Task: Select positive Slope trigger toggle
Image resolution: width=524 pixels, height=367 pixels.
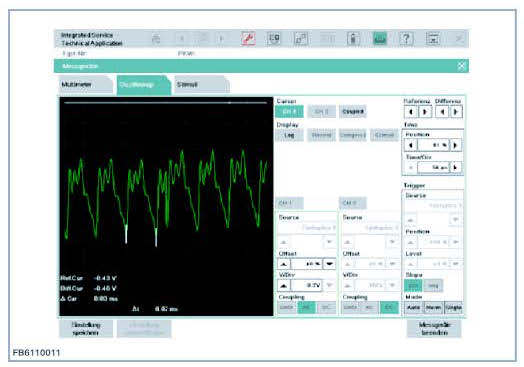Action: pyautogui.click(x=413, y=285)
